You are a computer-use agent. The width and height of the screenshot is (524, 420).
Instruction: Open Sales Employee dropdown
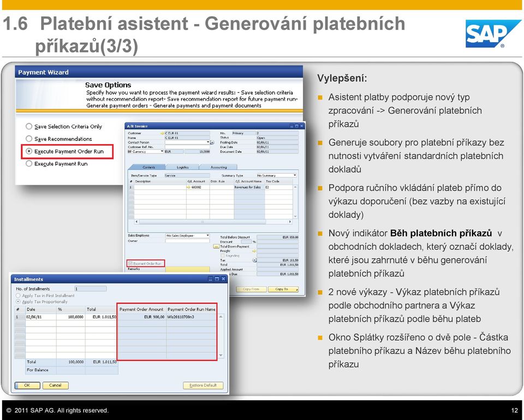207,235
